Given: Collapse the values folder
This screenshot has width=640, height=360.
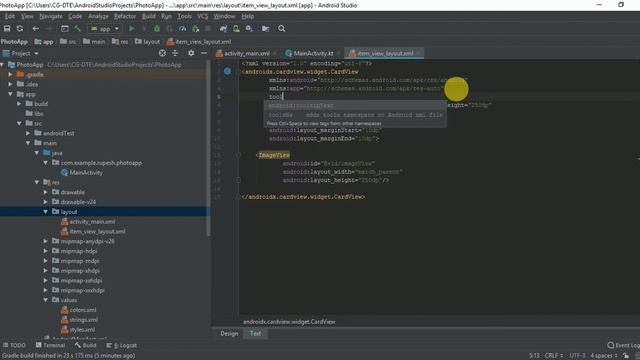Looking at the screenshot, I should pyautogui.click(x=46, y=300).
